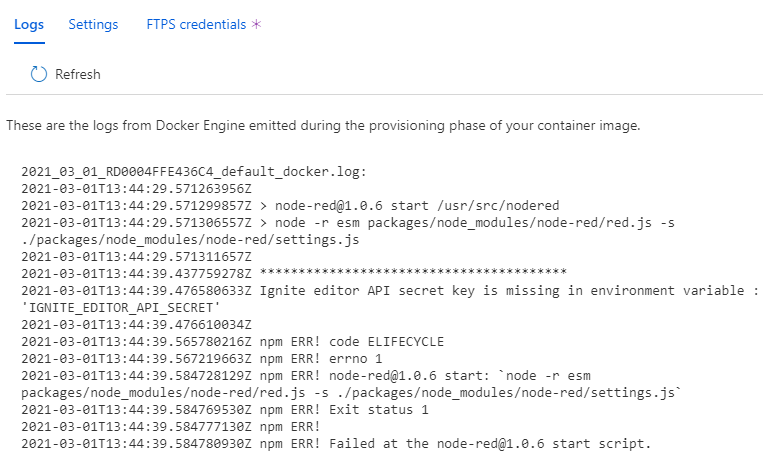Click the 'npm ERR! errno 1' log line
Viewport: 763px width, 454px height.
coord(201,359)
